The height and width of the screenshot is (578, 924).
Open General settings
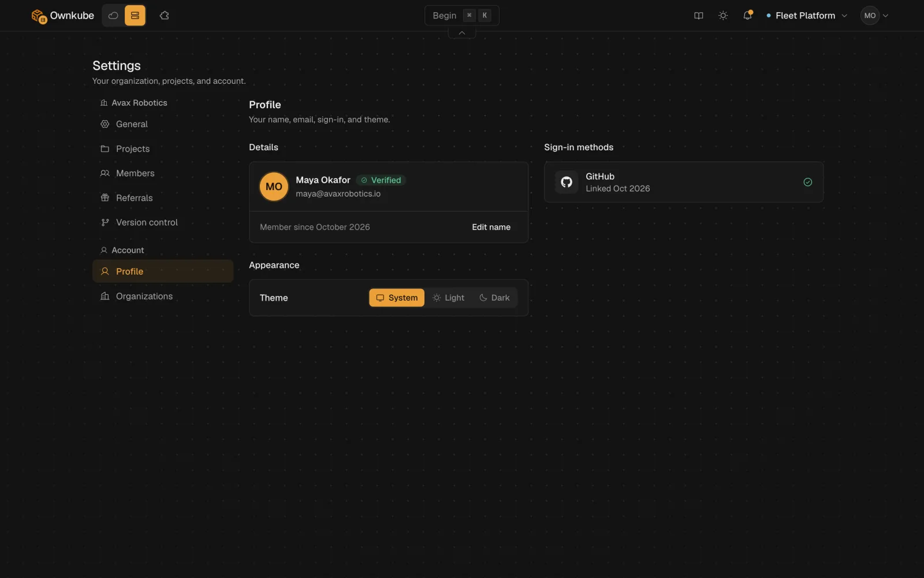coord(163,124)
